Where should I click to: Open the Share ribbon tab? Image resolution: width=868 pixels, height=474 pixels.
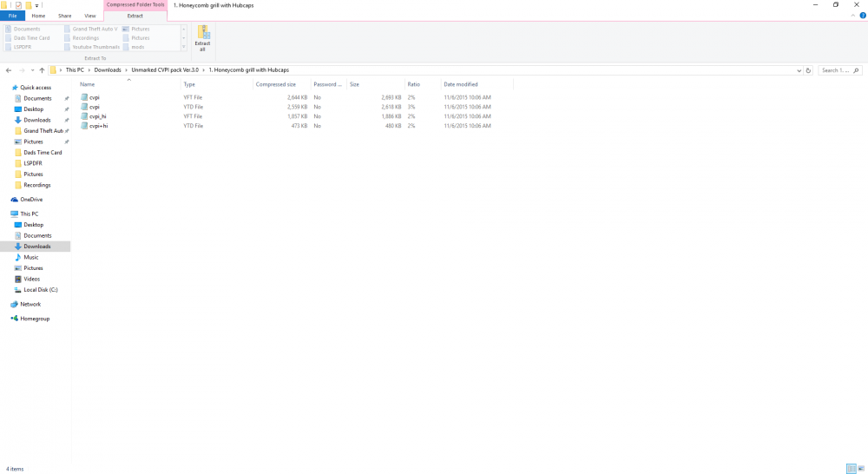65,16
